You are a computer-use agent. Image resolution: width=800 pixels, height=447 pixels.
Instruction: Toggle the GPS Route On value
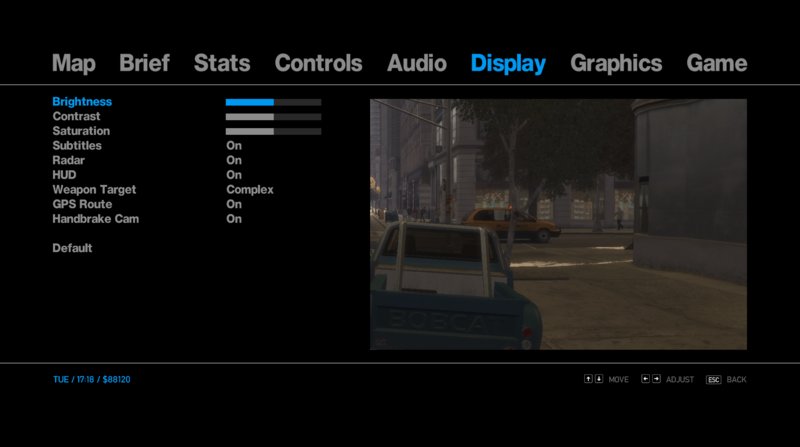tap(234, 204)
